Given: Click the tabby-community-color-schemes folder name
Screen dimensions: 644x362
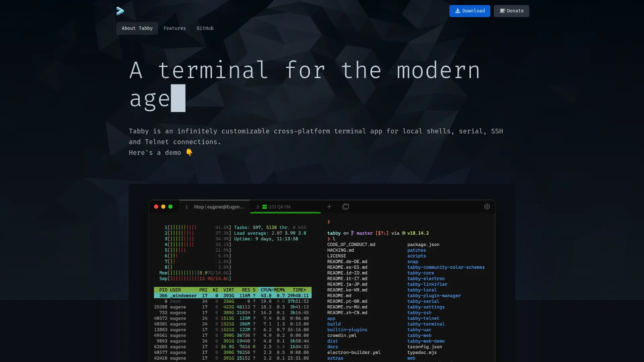Looking at the screenshot, I should pyautogui.click(x=446, y=267).
